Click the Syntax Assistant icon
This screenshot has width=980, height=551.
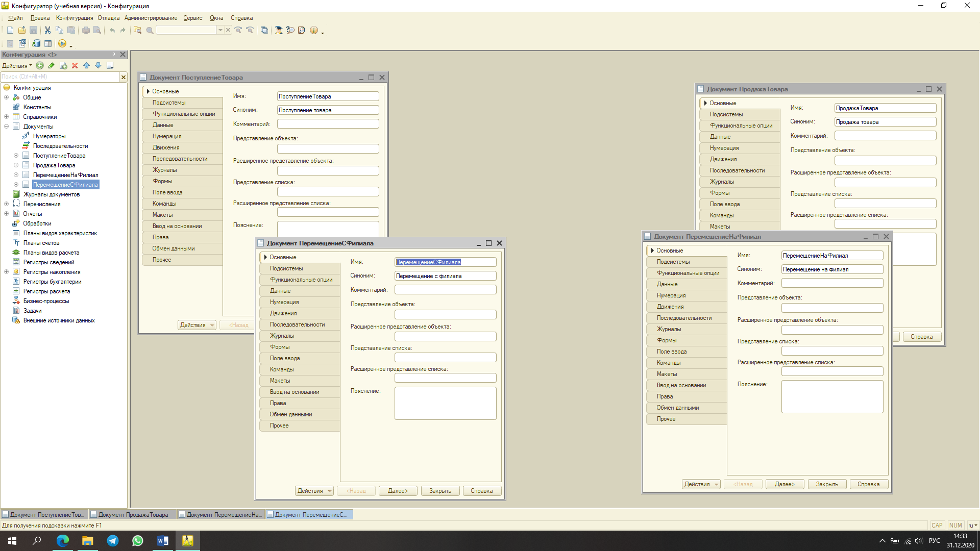point(279,30)
